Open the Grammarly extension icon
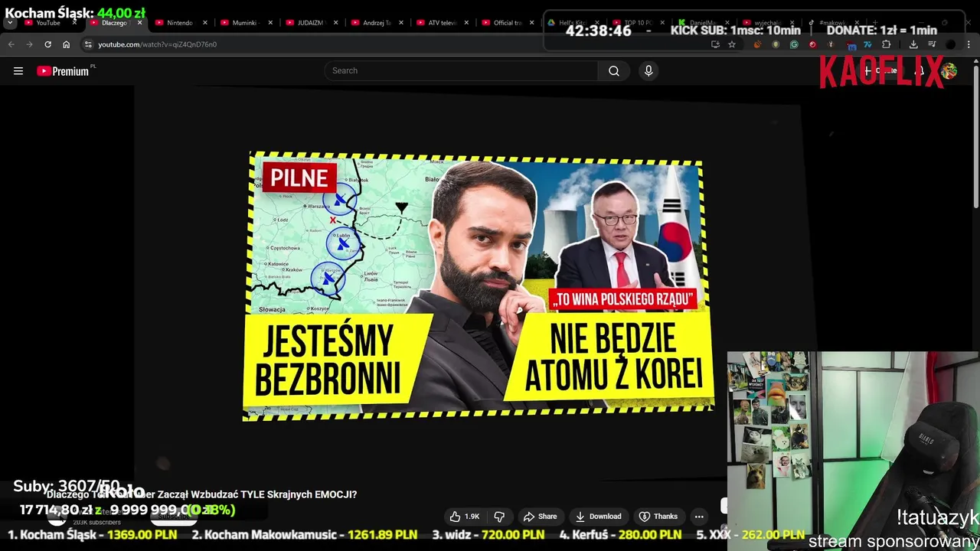 794,44
